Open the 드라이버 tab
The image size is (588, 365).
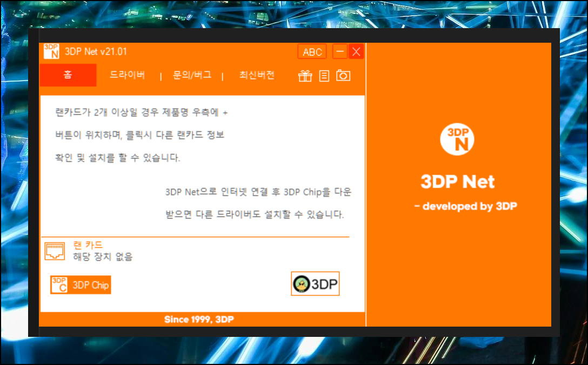127,75
